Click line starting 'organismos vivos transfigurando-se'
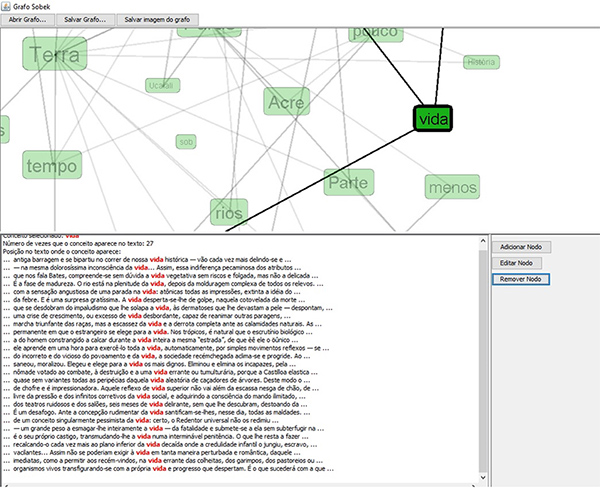600x488 pixels. tap(168, 468)
